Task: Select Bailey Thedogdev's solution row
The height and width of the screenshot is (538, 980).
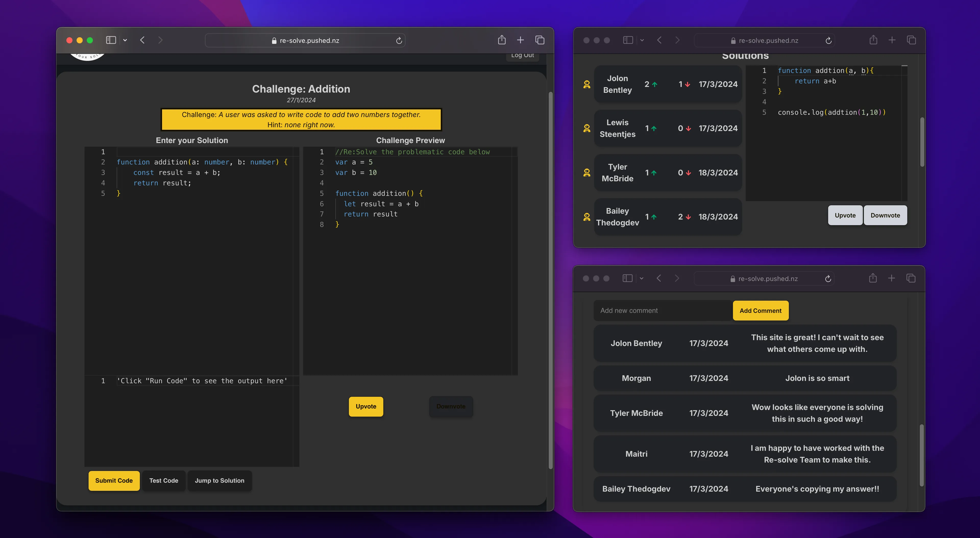Action: tap(668, 217)
